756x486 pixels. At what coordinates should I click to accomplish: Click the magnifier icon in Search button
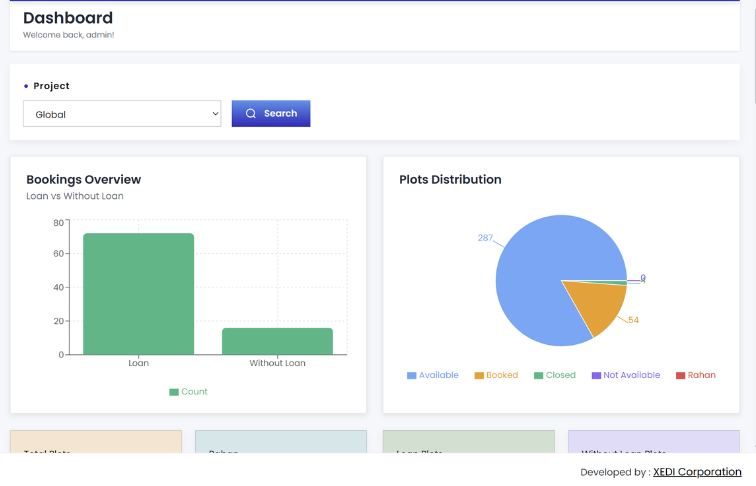[x=251, y=114]
